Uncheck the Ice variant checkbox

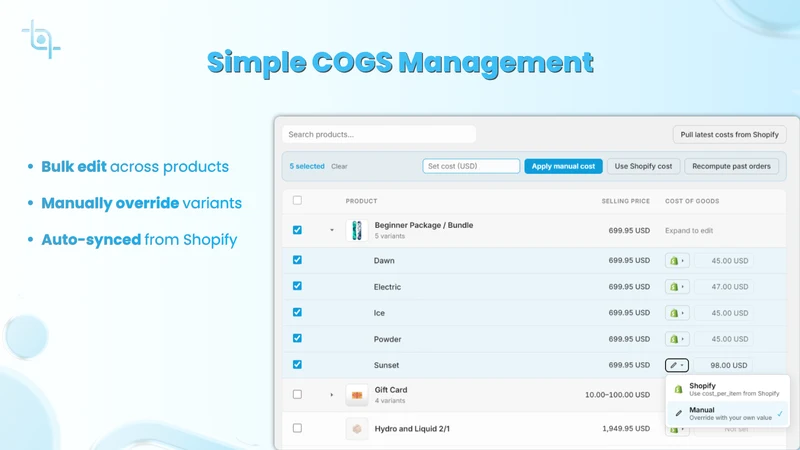(x=297, y=312)
